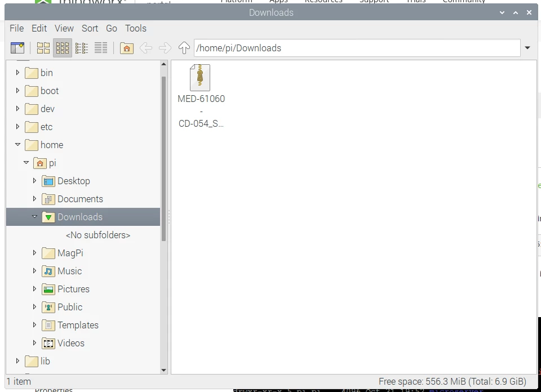541x392 pixels.
Task: Navigate up to the parent directory
Action: (x=184, y=48)
